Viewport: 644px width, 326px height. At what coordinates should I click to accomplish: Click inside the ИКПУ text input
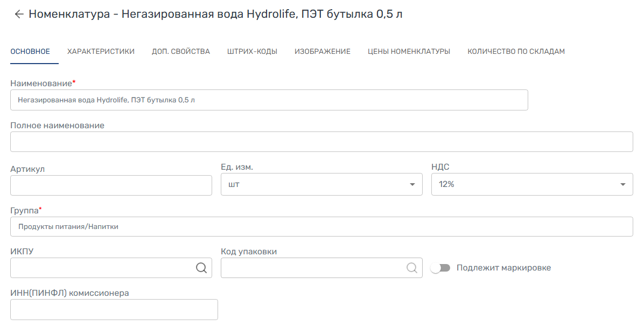[102, 268]
